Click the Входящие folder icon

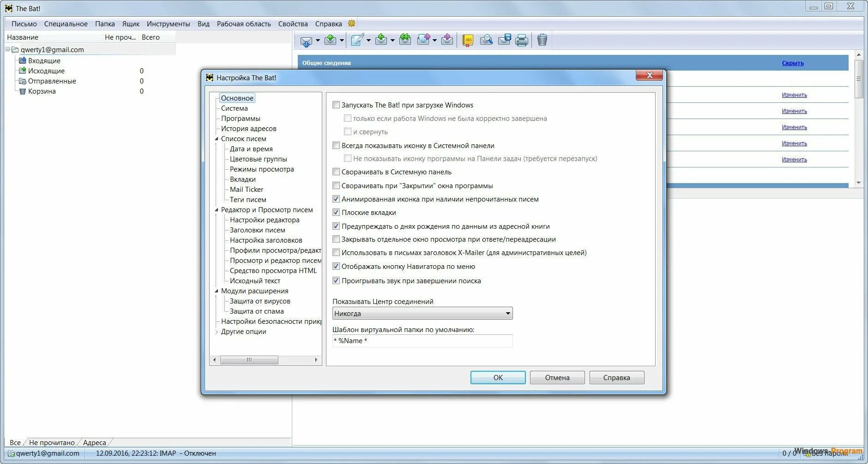[22, 60]
